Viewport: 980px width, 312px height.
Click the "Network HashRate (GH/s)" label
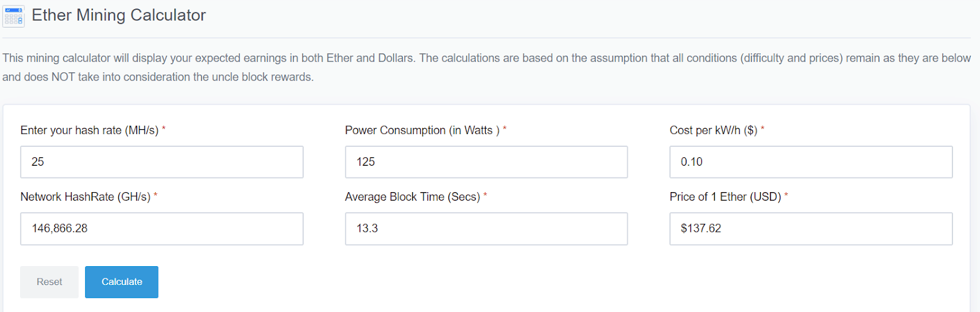(x=85, y=197)
